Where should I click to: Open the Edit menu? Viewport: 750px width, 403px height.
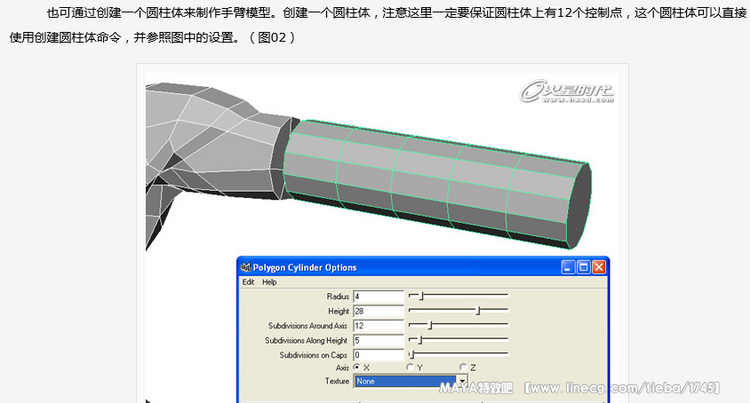point(248,282)
